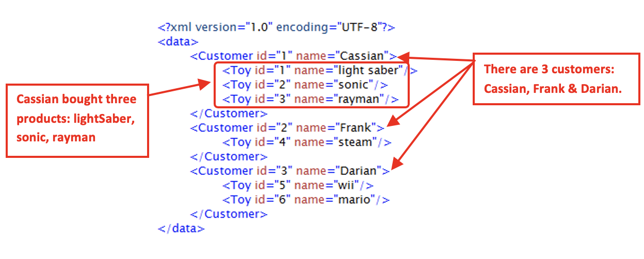Screen dimensions: 644x259
Task: Select the Frank customer element line
Action: 287,127
